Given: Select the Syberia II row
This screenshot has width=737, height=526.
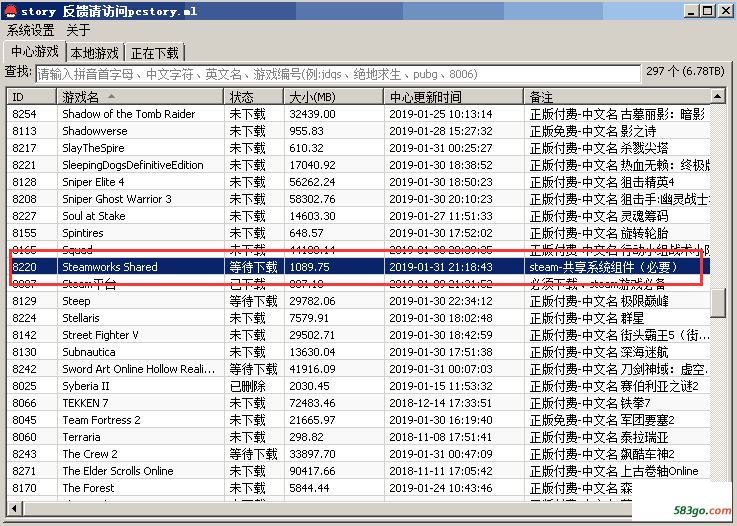Looking at the screenshot, I should coord(358,386).
